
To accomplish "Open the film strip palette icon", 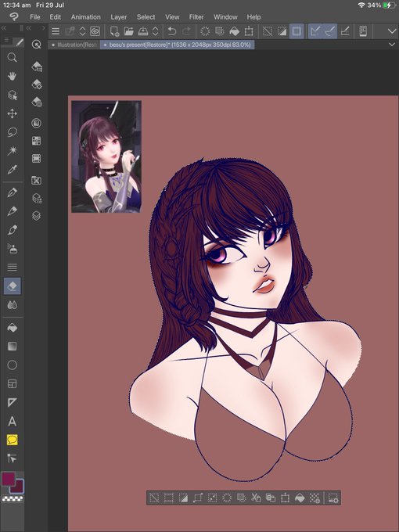I will pyautogui.click(x=36, y=158).
